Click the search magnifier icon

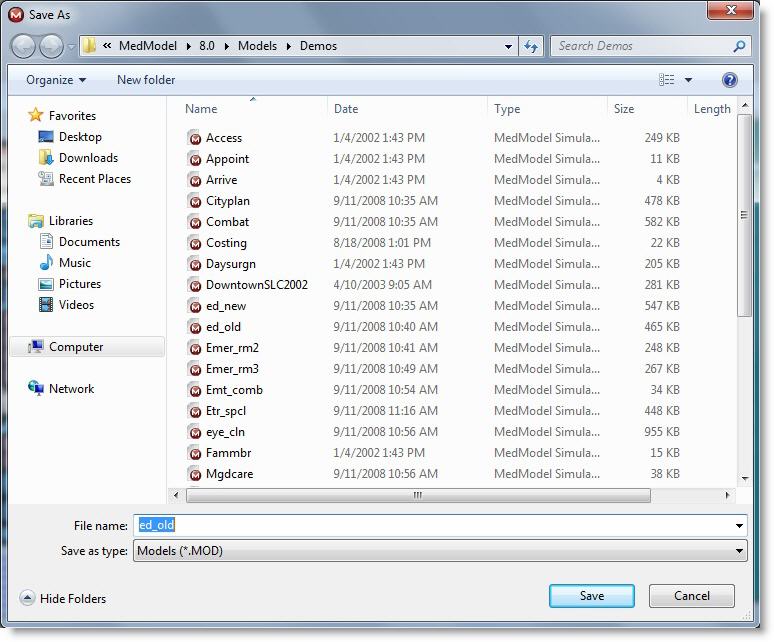[739, 46]
